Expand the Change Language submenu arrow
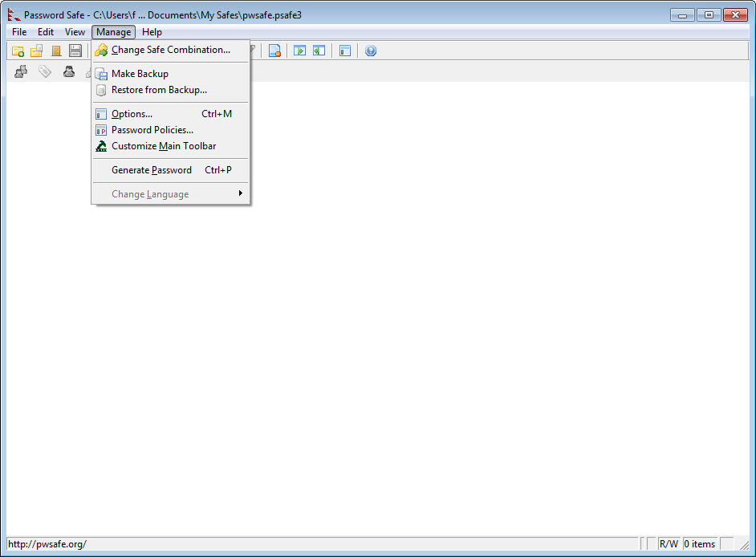The height and width of the screenshot is (557, 756). tap(240, 193)
